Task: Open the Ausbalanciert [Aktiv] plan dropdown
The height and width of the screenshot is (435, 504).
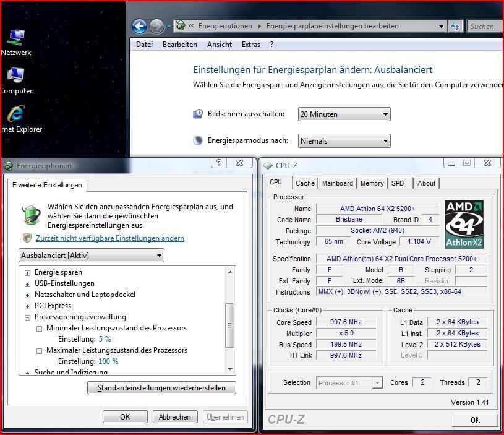Action: (x=92, y=256)
